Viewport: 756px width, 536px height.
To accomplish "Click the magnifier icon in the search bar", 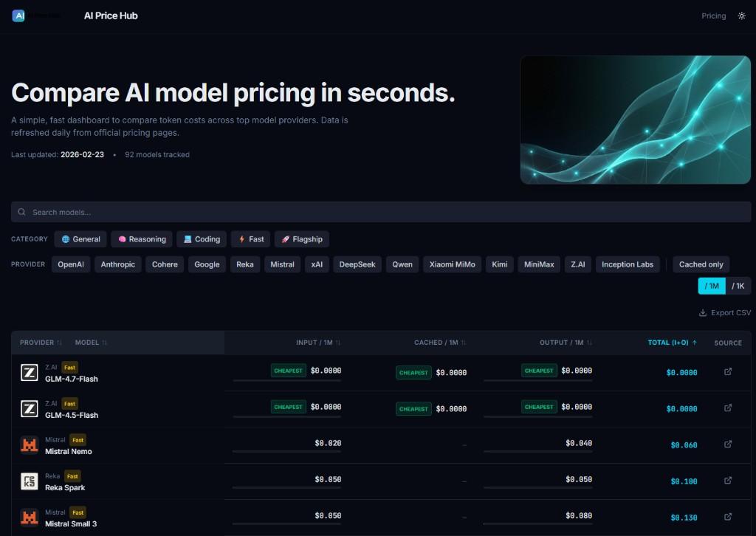I will point(21,212).
